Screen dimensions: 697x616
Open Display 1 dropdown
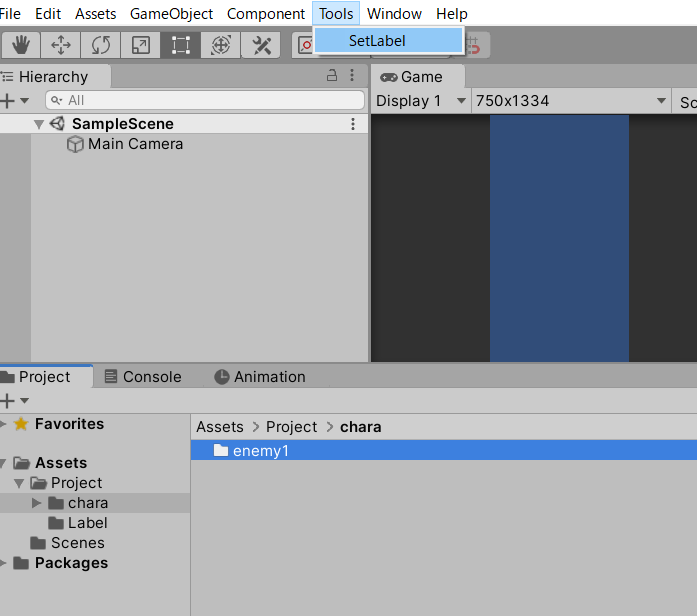coord(421,101)
